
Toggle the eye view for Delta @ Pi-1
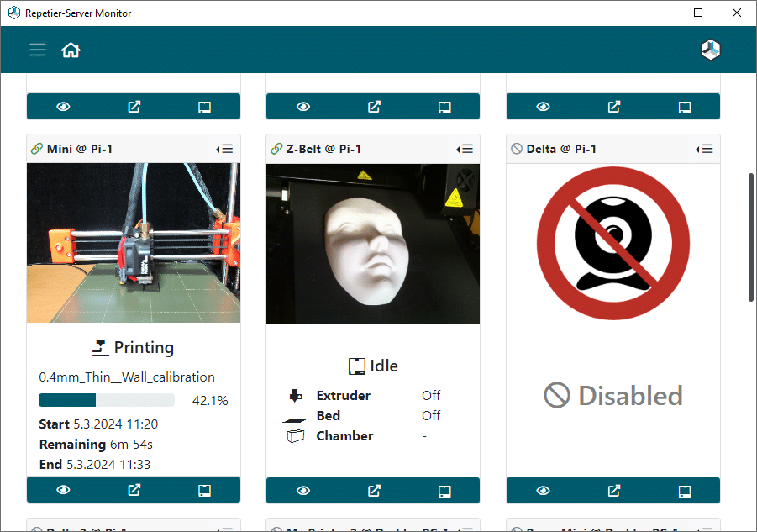(543, 491)
